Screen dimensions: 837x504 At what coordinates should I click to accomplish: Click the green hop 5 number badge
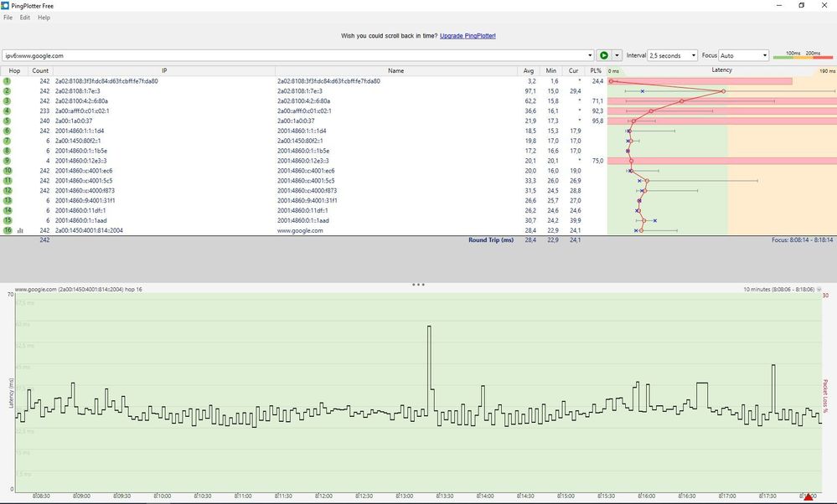point(7,121)
